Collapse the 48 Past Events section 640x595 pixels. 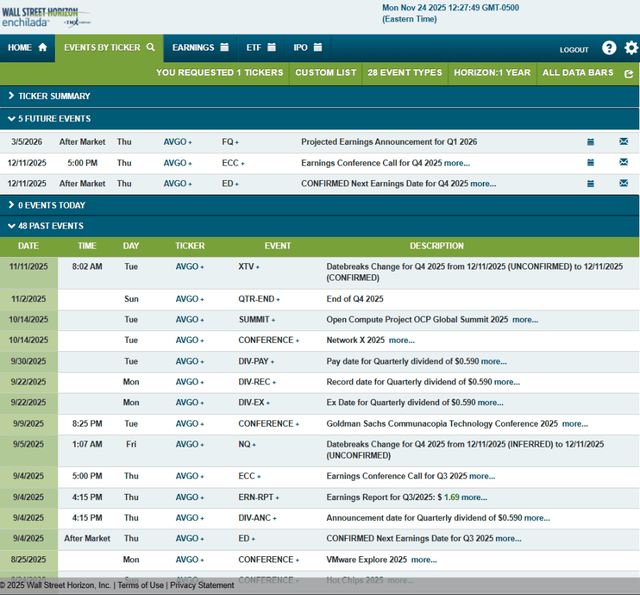point(46,226)
